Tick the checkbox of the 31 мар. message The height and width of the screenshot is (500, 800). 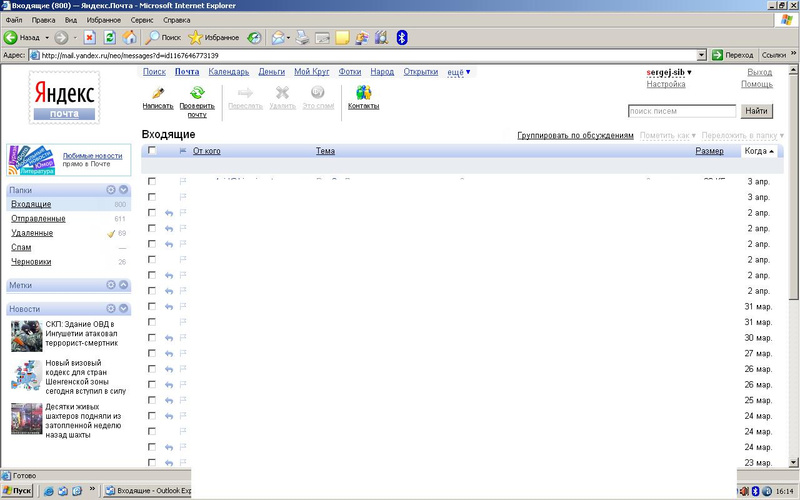pos(152,306)
